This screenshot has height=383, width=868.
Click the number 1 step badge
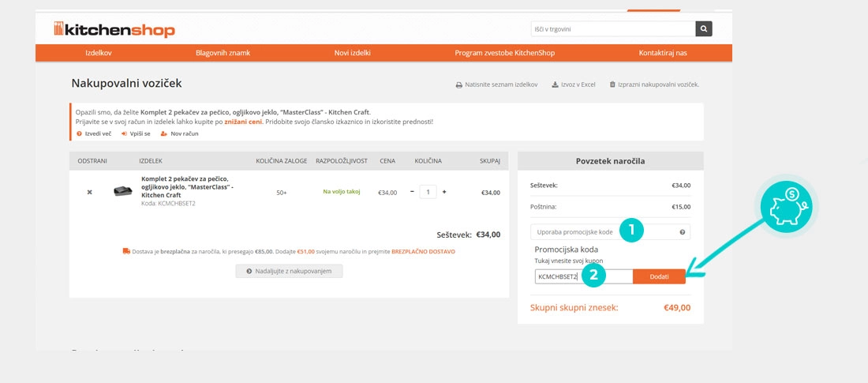pyautogui.click(x=631, y=231)
